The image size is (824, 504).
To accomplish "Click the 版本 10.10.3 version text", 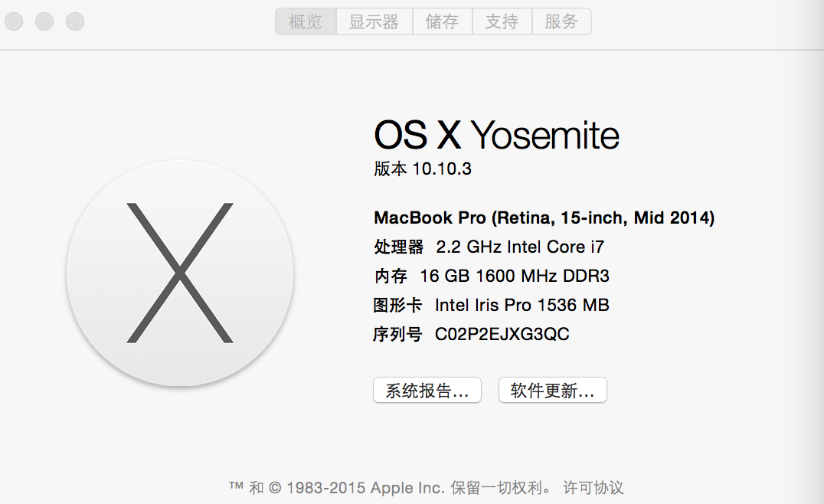I will (423, 169).
